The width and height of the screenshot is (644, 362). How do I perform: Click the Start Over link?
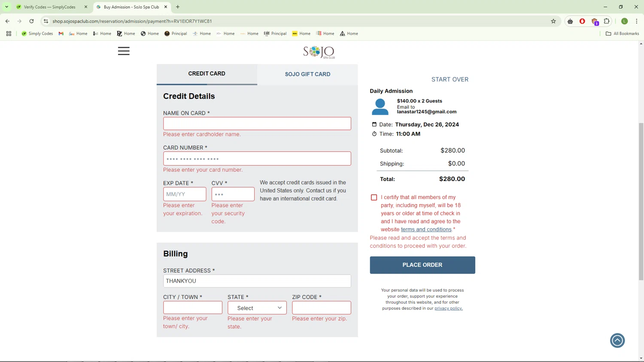coord(450,79)
